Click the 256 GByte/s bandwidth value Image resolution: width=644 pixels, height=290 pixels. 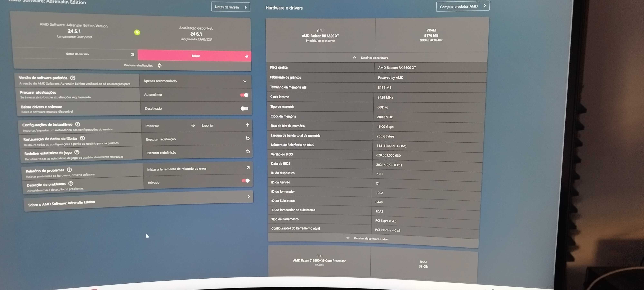point(385,136)
